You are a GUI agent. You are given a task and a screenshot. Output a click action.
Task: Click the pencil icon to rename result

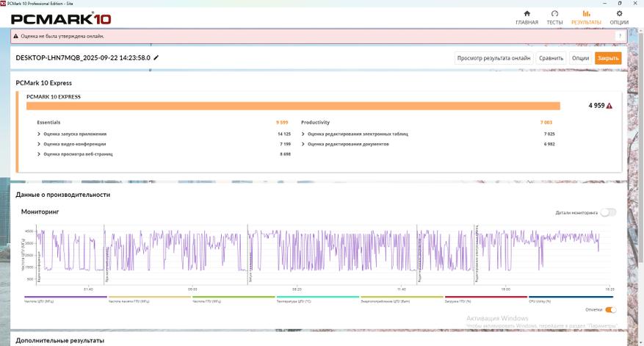156,58
